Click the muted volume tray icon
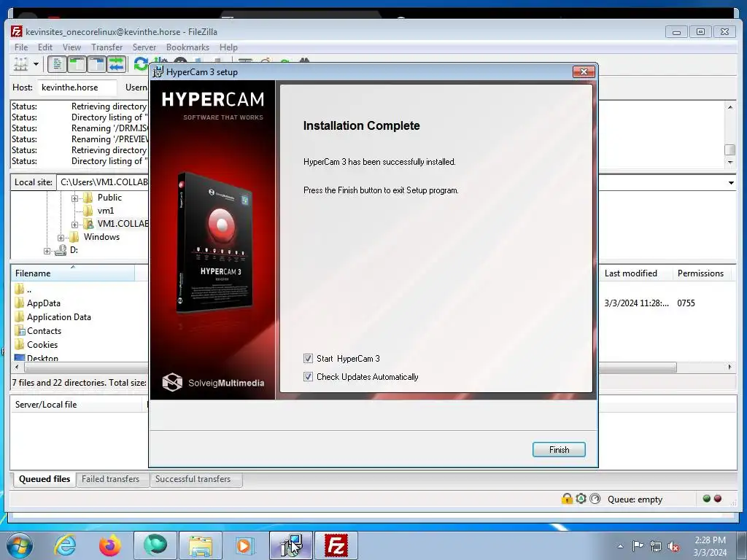 point(673,546)
